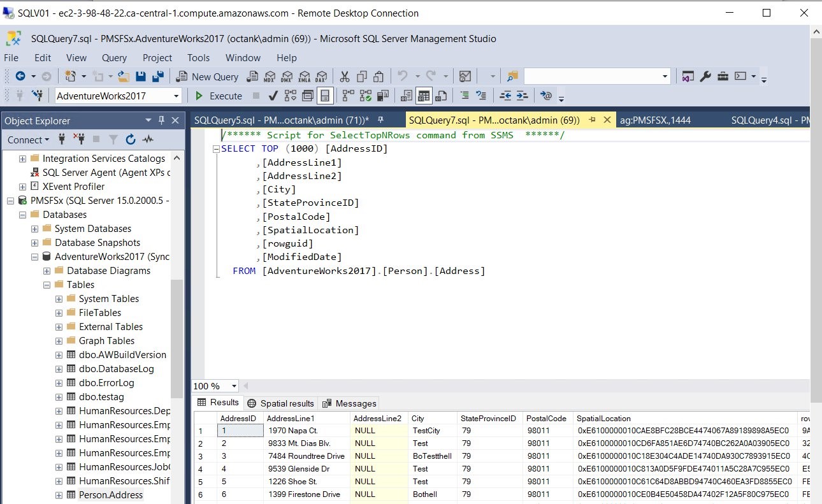Viewport: 822px width, 504px height.
Task: Click the Increase Indent icon
Action: pyautogui.click(x=522, y=96)
